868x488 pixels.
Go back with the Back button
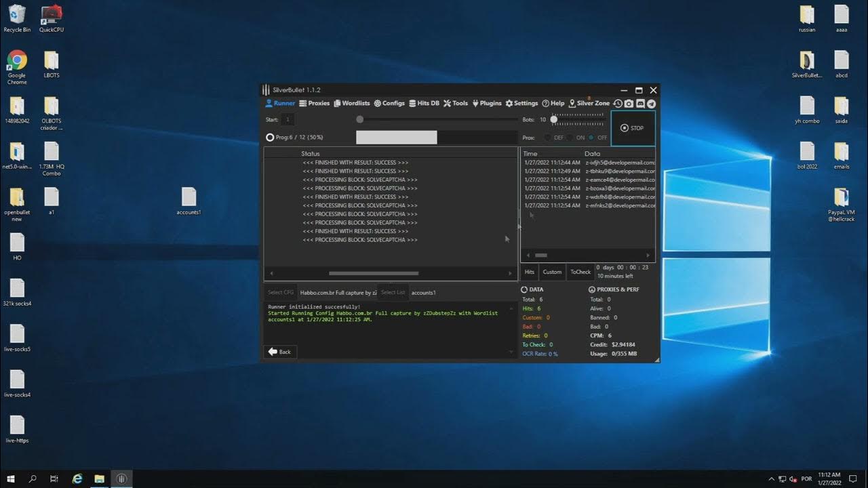(280, 352)
